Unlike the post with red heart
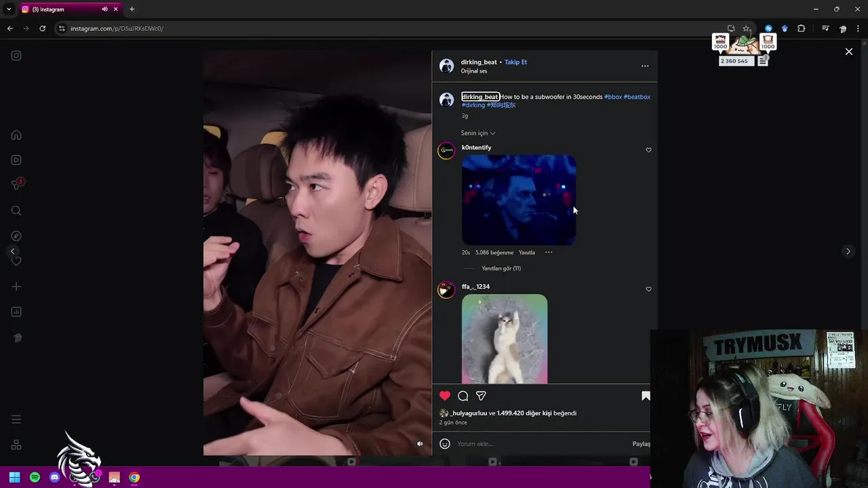Image resolution: width=868 pixels, height=488 pixels. (445, 396)
